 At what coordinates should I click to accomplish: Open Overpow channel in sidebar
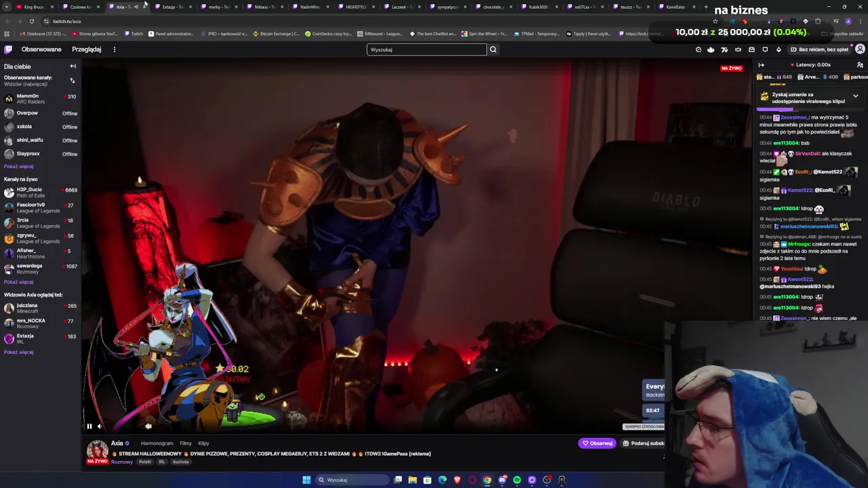pos(41,113)
